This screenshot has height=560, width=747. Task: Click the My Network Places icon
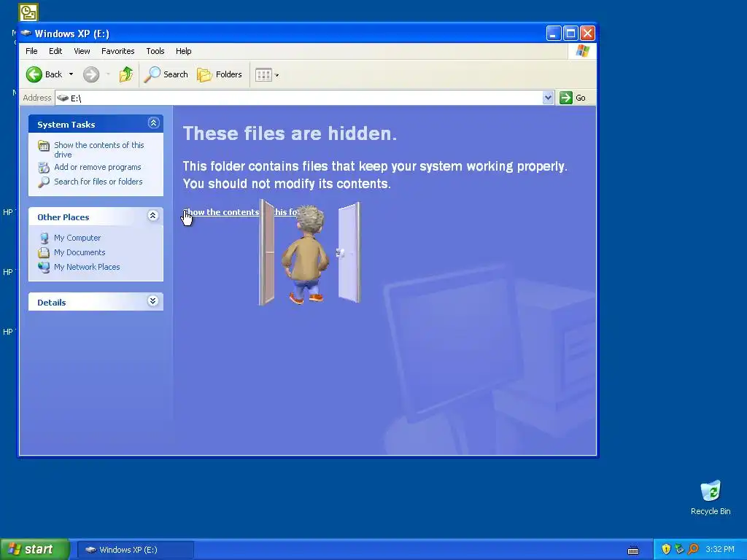tap(44, 267)
